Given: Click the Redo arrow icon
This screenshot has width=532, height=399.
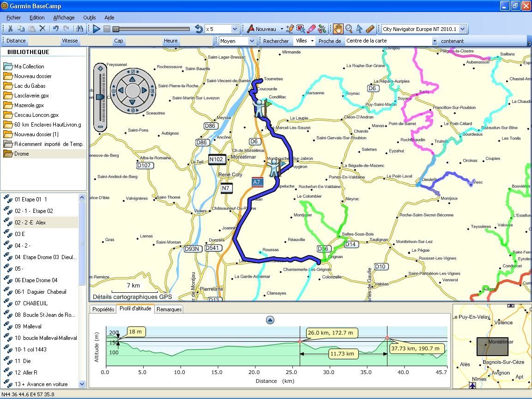Looking at the screenshot, I should click(66, 29).
